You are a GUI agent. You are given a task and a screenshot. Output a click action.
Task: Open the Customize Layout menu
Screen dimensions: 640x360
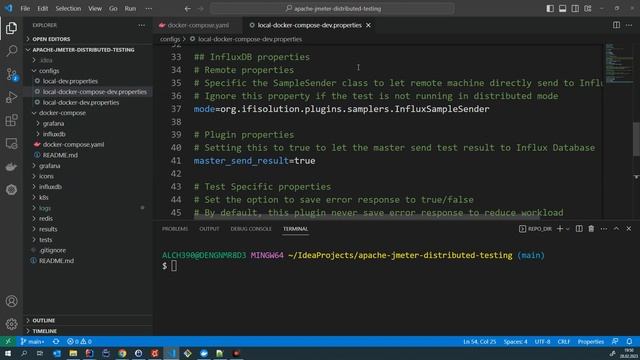pyautogui.click(x=588, y=9)
